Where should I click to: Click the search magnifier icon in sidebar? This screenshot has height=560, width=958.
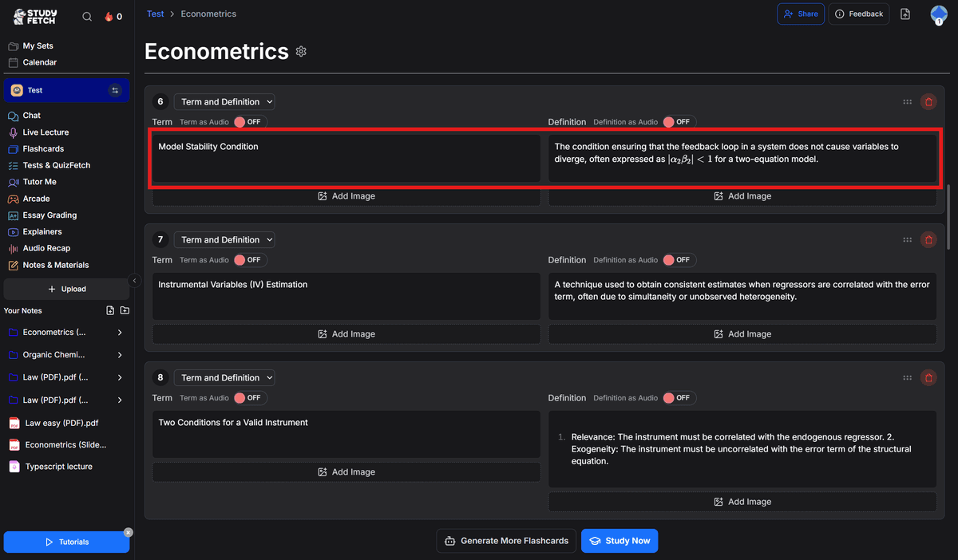coord(87,16)
